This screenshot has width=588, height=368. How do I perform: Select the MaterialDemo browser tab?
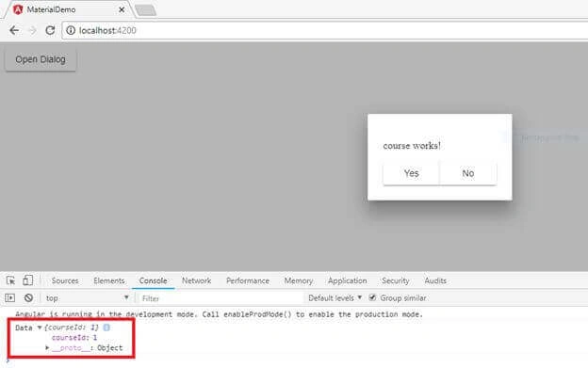[68, 9]
